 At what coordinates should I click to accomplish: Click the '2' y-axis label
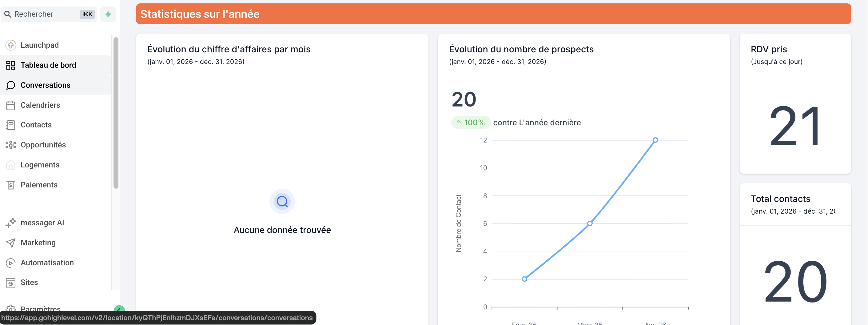pyautogui.click(x=485, y=279)
